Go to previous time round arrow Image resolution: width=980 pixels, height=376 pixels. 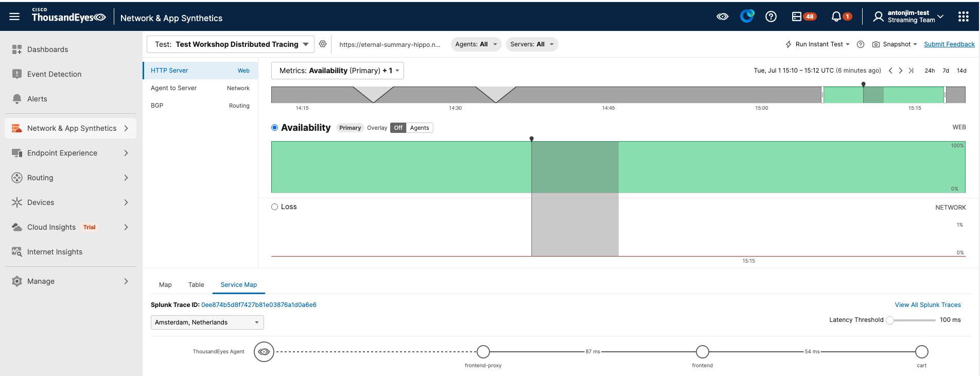pos(890,71)
